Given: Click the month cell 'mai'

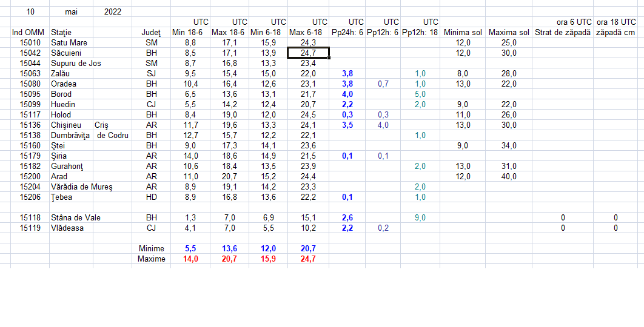Looking at the screenshot, I should tap(71, 12).
